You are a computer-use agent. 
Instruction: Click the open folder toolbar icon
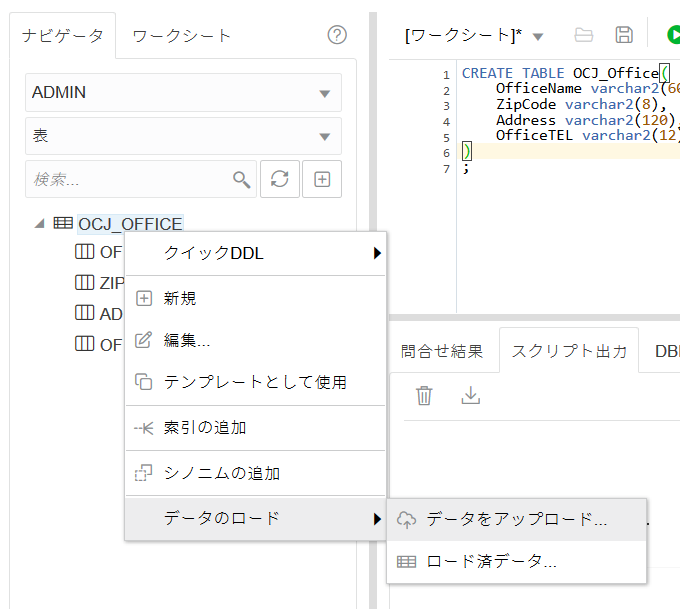click(583, 35)
